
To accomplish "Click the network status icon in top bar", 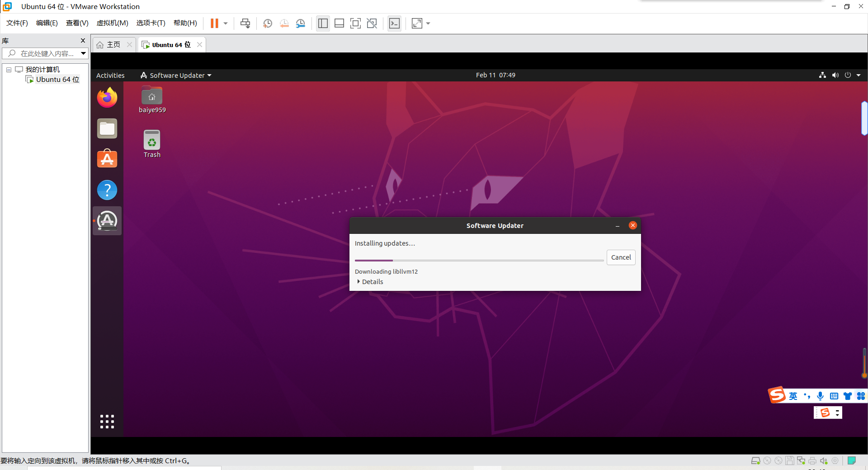I will (x=822, y=75).
